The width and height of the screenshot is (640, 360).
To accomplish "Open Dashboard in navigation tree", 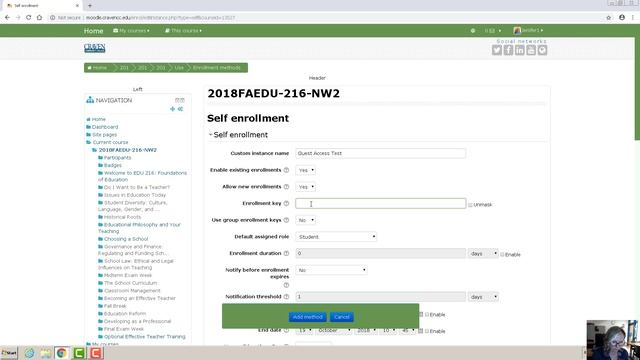I will pyautogui.click(x=105, y=127).
